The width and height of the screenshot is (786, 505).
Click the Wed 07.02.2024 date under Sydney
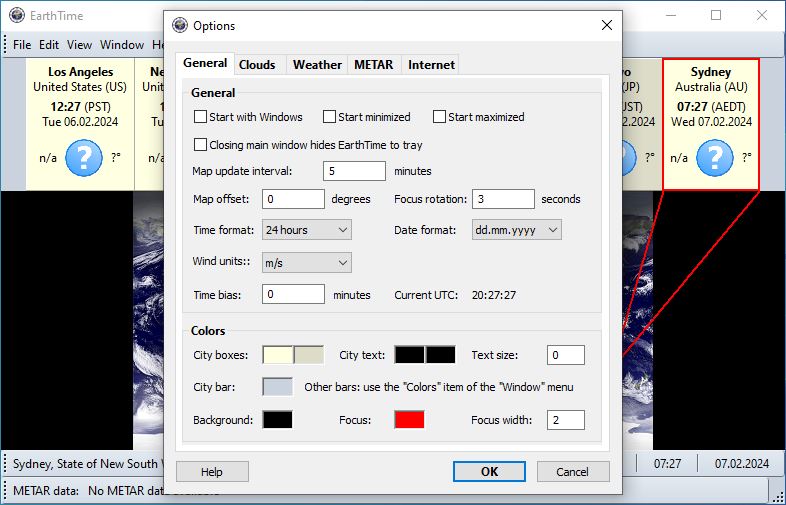711,122
